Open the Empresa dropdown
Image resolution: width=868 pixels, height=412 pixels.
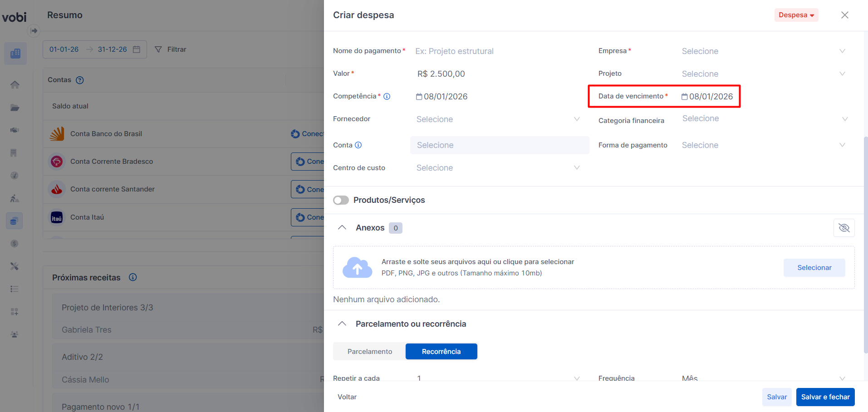tap(763, 51)
